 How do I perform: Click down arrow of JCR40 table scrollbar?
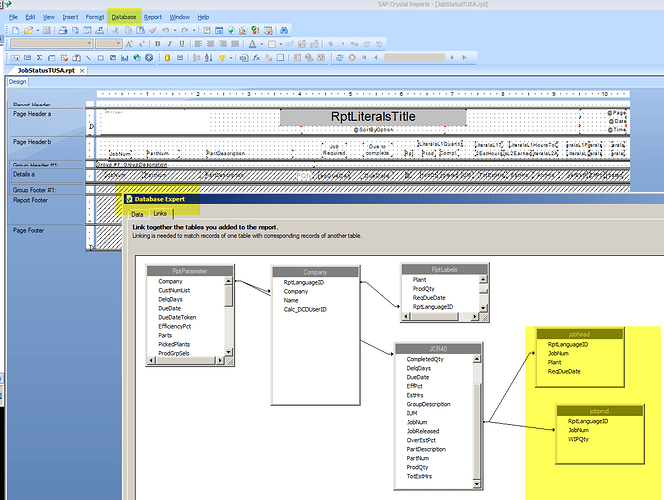coord(477,483)
